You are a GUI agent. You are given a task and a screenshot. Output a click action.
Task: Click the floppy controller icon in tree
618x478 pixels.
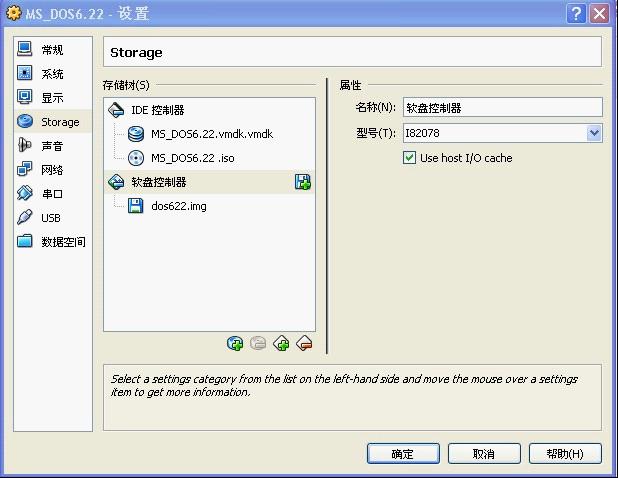pos(116,182)
